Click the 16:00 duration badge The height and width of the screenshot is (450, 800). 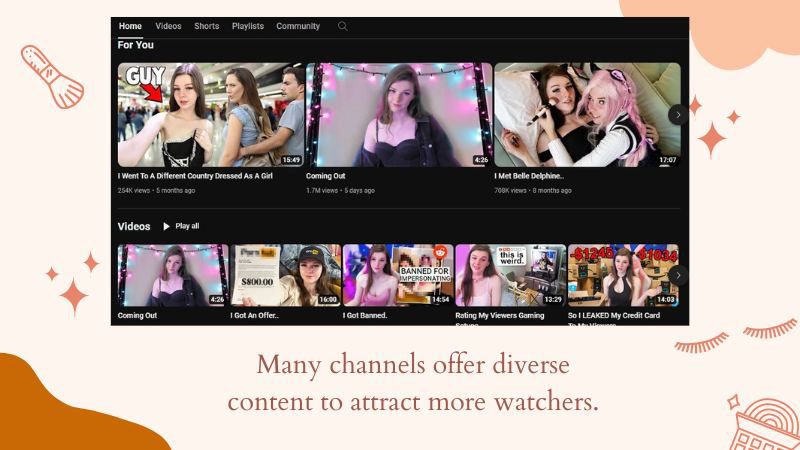(328, 300)
